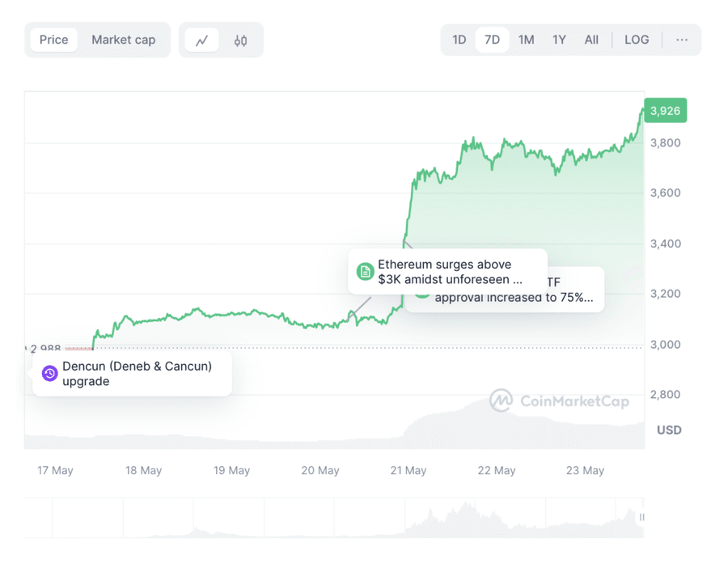The height and width of the screenshot is (568, 728).
Task: Select the 7D time range tab
Action: tap(492, 39)
